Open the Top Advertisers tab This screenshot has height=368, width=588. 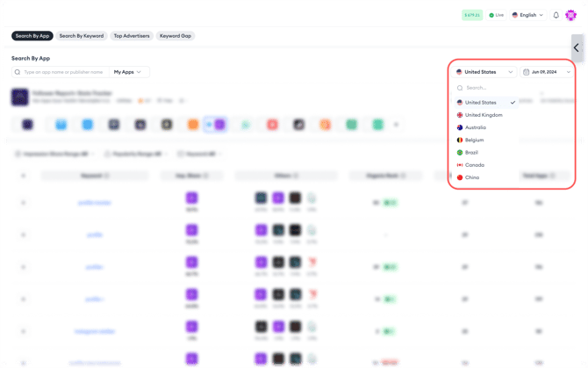click(131, 36)
